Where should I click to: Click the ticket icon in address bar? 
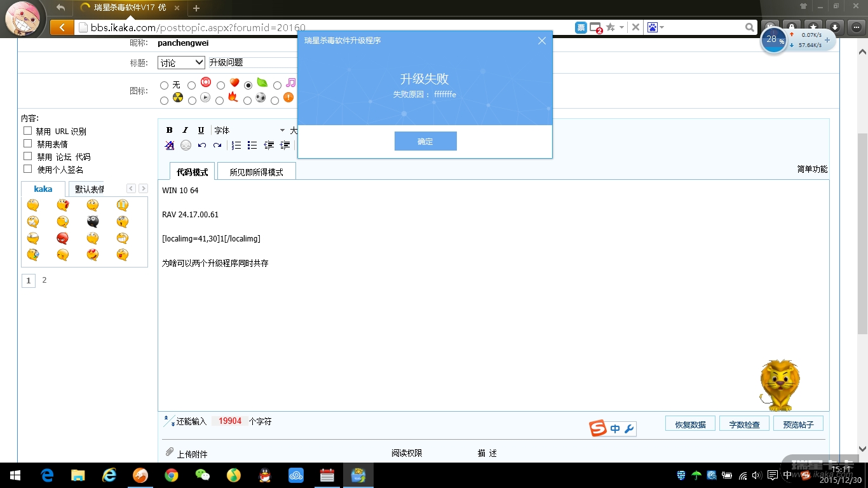pyautogui.click(x=581, y=27)
